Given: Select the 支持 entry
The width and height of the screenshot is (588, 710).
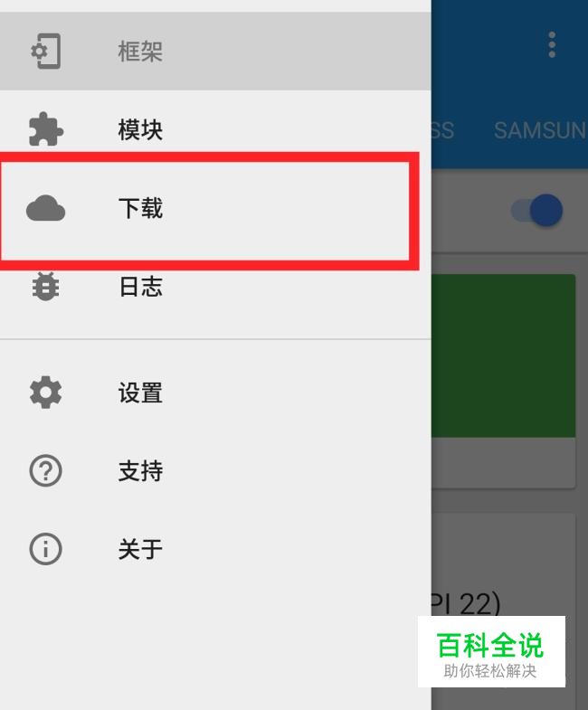Looking at the screenshot, I should click(215, 471).
